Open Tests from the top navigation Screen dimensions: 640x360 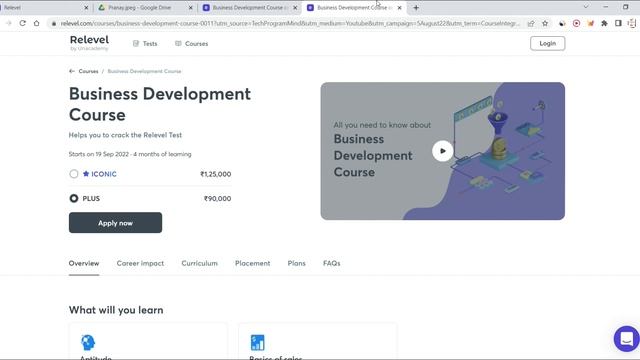[x=150, y=44]
